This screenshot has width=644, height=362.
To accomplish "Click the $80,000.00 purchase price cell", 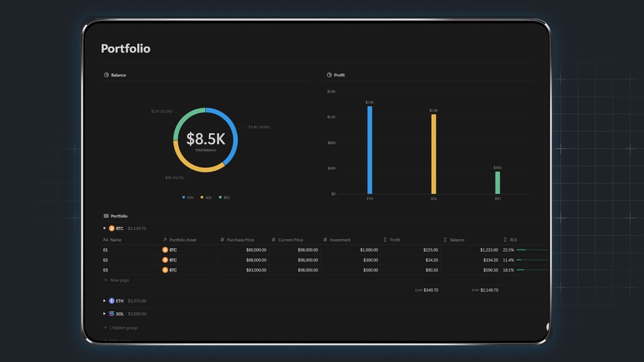I will pyautogui.click(x=256, y=250).
